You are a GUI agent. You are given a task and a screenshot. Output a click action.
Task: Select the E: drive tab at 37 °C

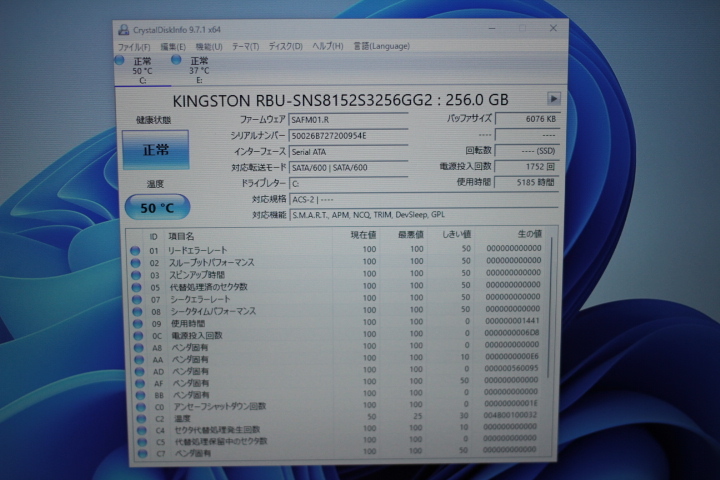tap(199, 70)
